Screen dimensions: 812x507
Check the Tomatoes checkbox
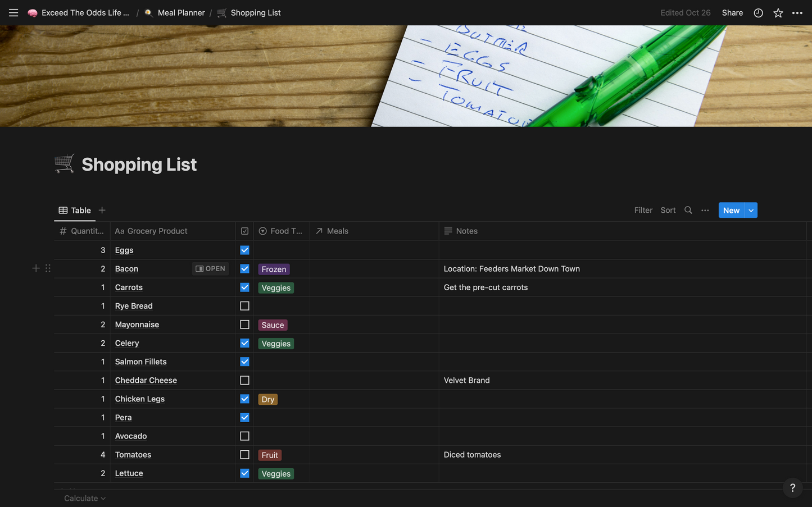point(244,455)
